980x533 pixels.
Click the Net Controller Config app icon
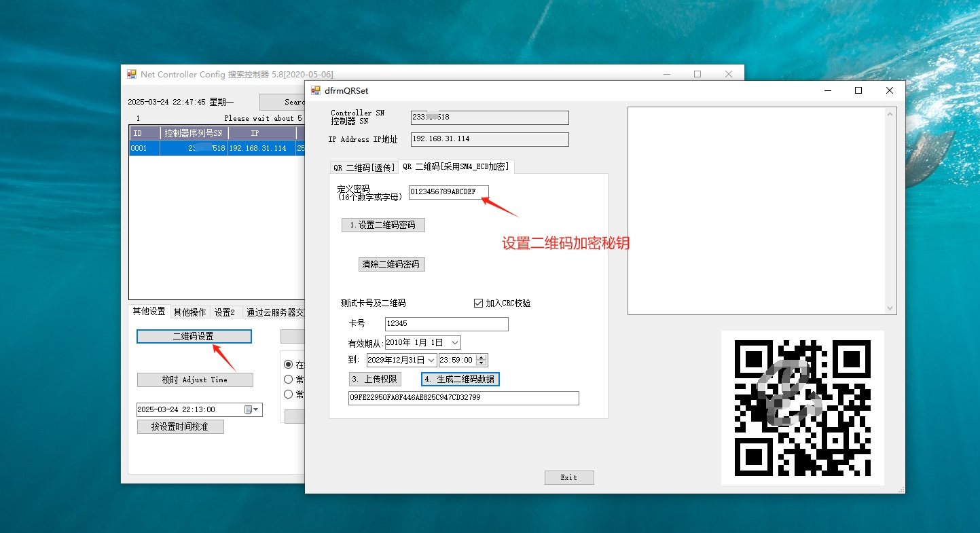coord(132,74)
